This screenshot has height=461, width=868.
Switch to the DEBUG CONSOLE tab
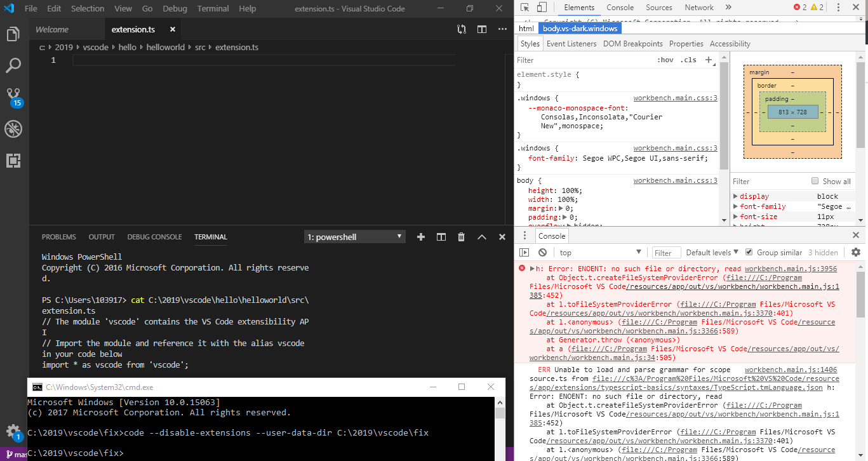click(154, 237)
